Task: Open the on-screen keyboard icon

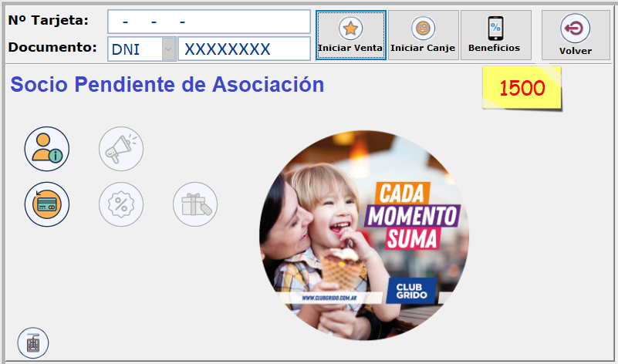Action: (x=33, y=343)
